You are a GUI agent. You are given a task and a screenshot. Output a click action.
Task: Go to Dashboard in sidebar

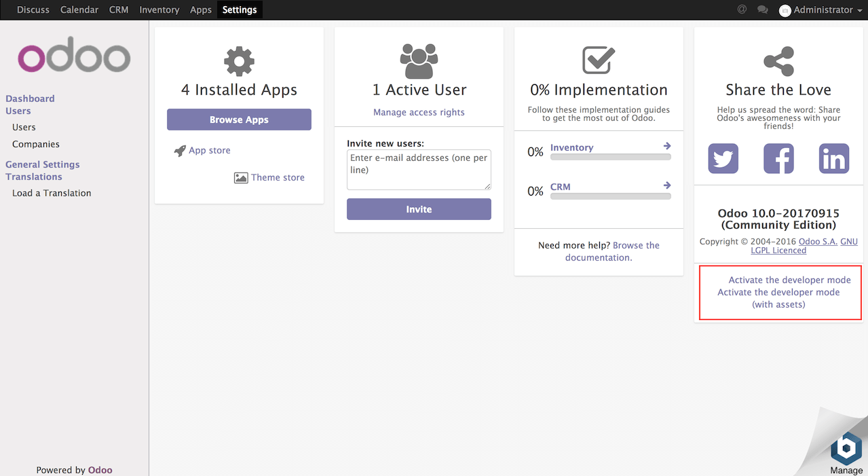pyautogui.click(x=30, y=98)
